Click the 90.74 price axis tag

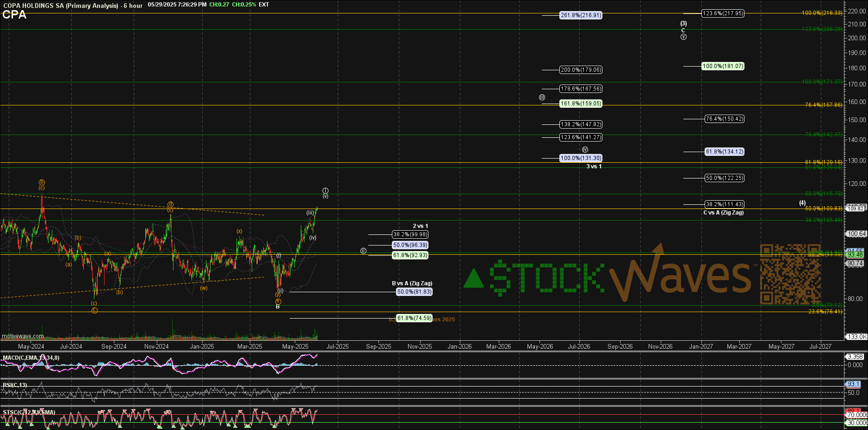[x=855, y=263]
